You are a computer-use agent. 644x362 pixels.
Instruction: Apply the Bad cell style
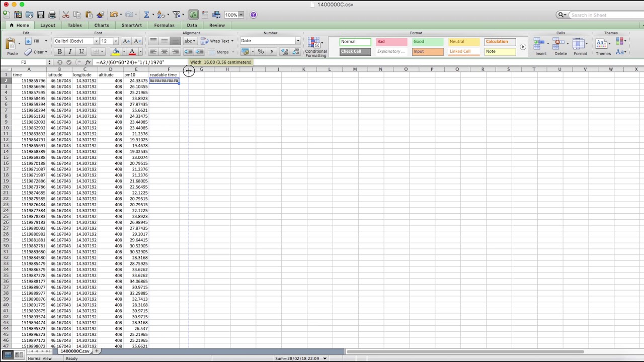point(391,42)
